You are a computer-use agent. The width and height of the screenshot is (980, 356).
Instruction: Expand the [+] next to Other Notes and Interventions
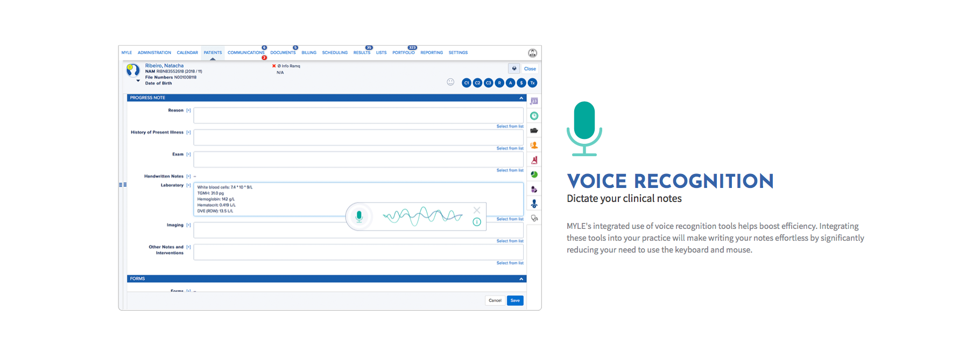(x=188, y=247)
